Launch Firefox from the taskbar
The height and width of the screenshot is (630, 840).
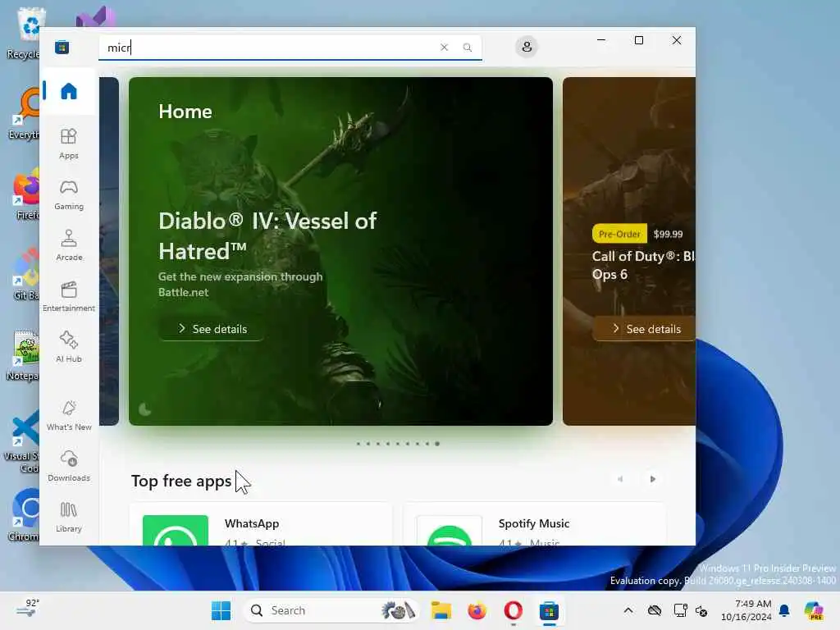tap(477, 610)
